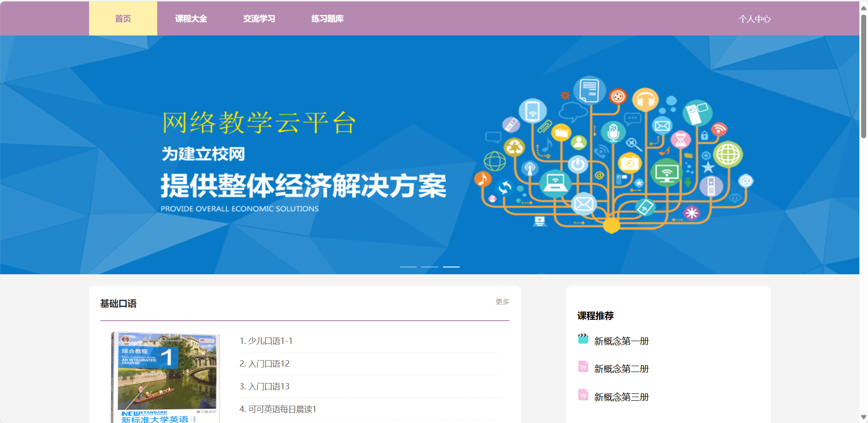
Task: Click the banner headline 提供整体经济解决方案
Action: pyautogui.click(x=303, y=186)
